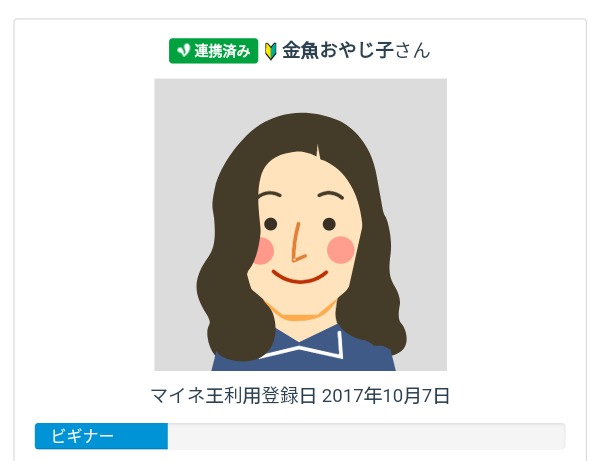Click the avatar's left black eye
The height and width of the screenshot is (461, 600).
click(x=271, y=224)
